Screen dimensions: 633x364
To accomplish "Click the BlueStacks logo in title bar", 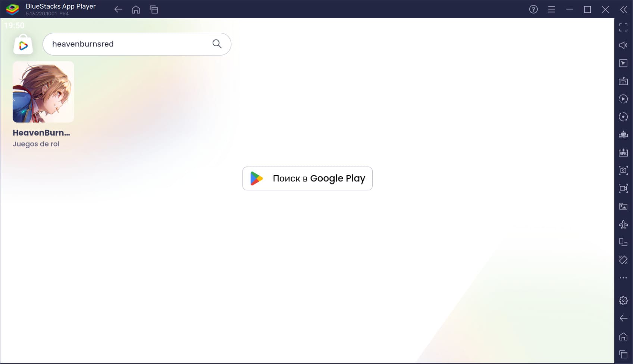I will click(13, 9).
